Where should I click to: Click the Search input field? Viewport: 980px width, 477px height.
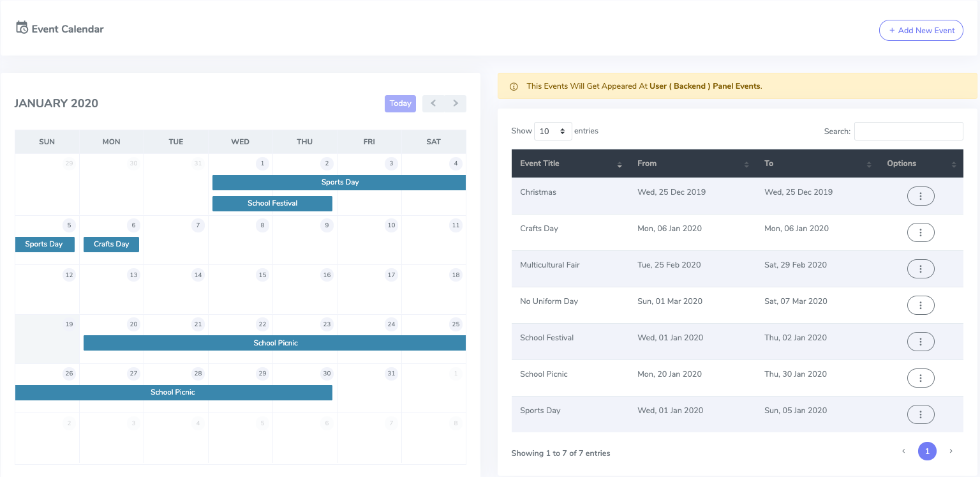click(908, 131)
